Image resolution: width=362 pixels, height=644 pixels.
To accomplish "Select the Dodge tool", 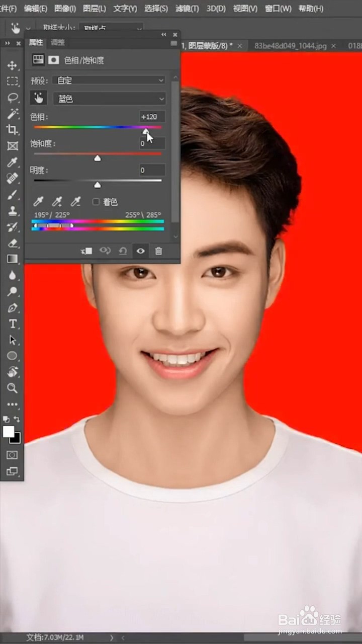I will [x=12, y=291].
